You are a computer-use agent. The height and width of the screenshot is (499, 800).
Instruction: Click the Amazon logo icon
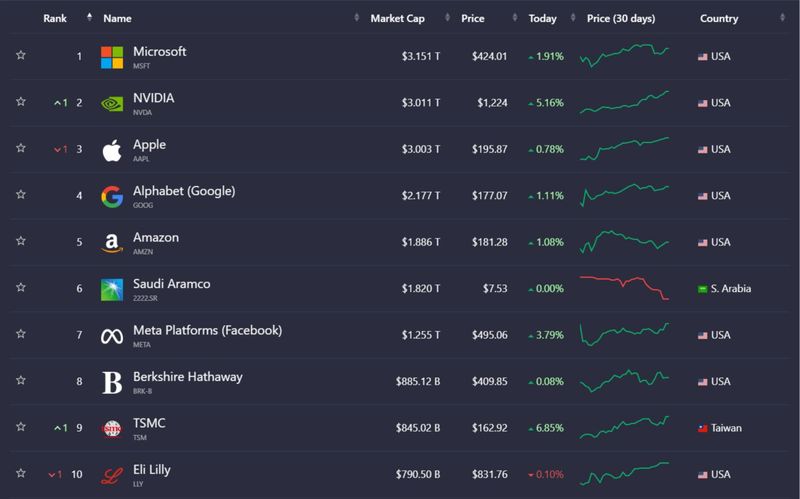click(x=112, y=243)
